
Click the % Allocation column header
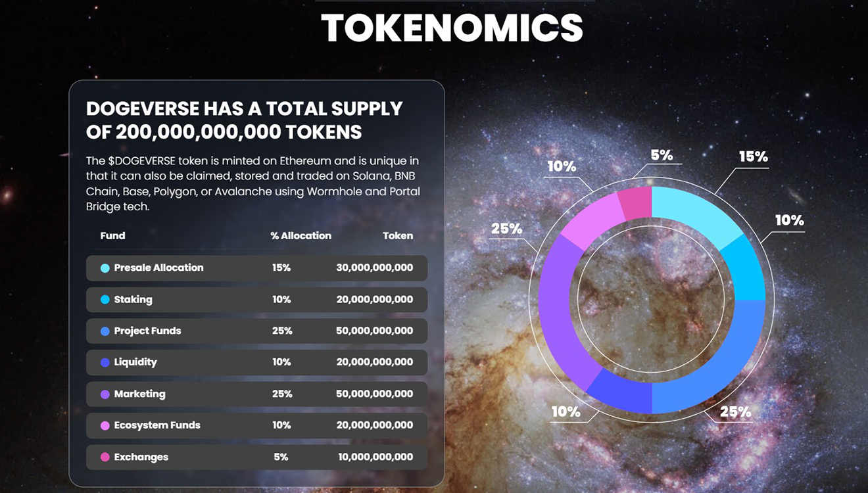301,235
